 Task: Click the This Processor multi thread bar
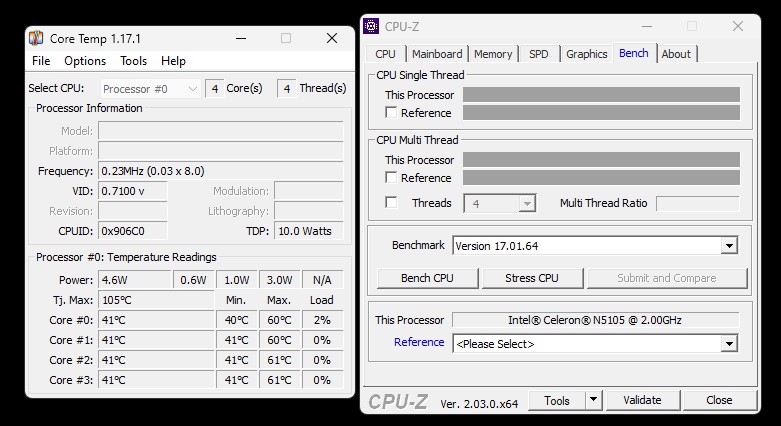click(x=601, y=159)
